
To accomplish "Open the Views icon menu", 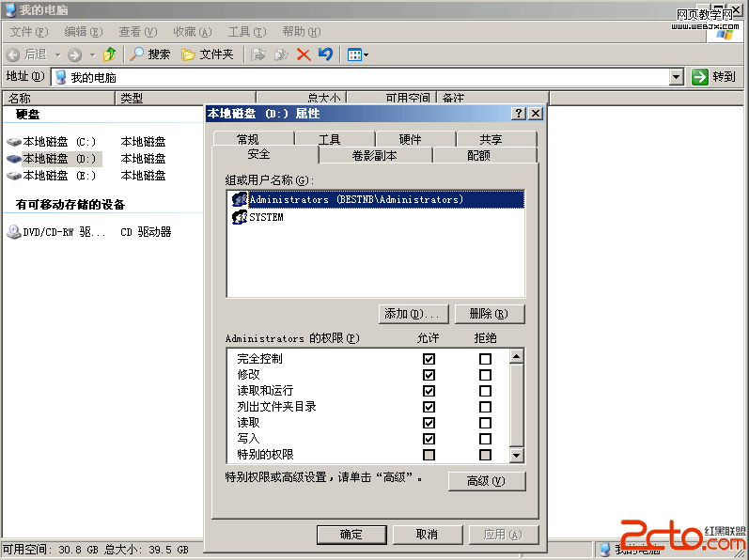I will (x=354, y=54).
